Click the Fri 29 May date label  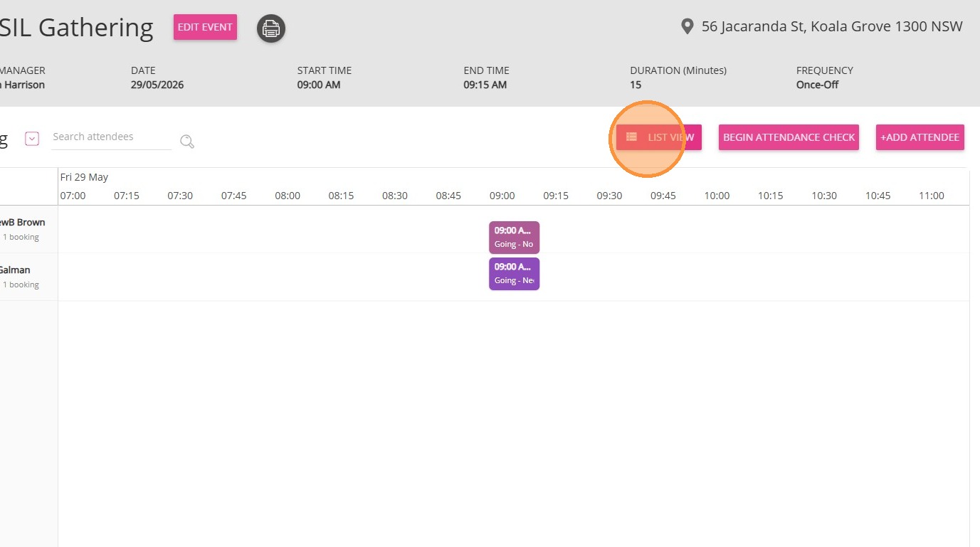[84, 177]
